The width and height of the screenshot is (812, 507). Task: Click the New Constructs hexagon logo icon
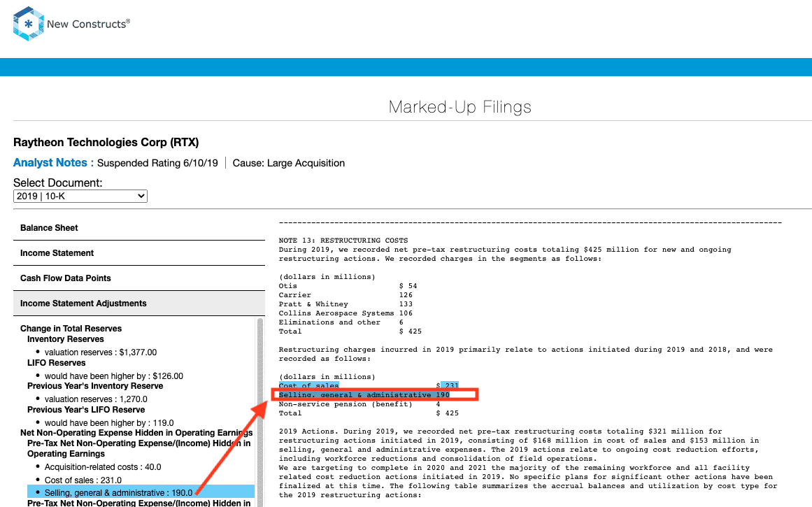pos(29,24)
